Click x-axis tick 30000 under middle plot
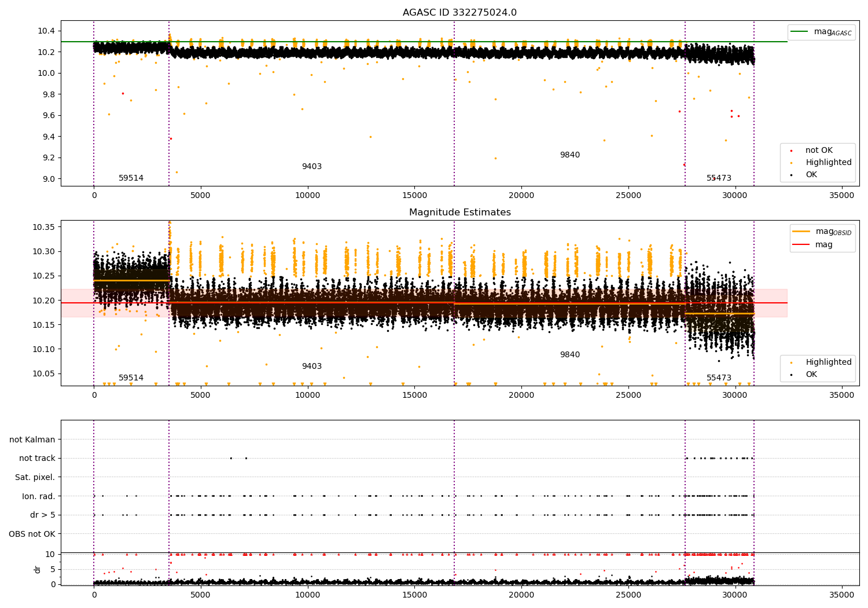 [x=735, y=395]
